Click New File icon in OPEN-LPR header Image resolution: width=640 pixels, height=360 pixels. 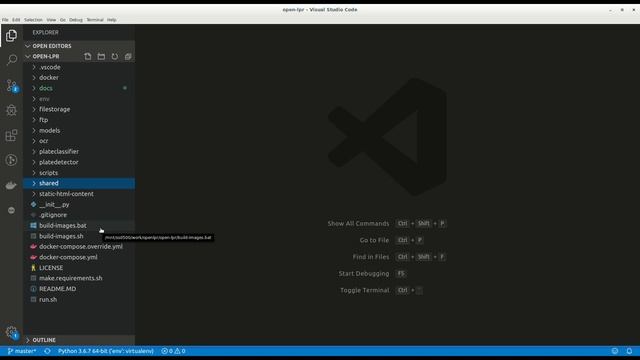click(x=88, y=56)
